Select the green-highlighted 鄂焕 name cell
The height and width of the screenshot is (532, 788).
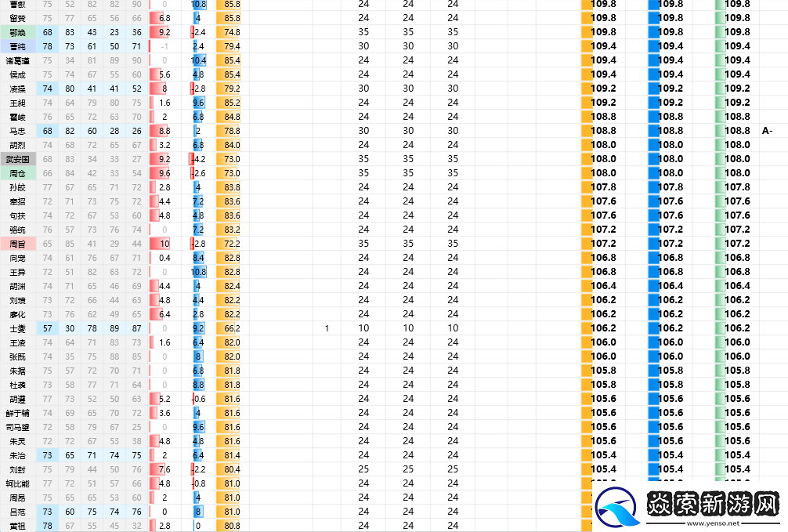[17, 32]
